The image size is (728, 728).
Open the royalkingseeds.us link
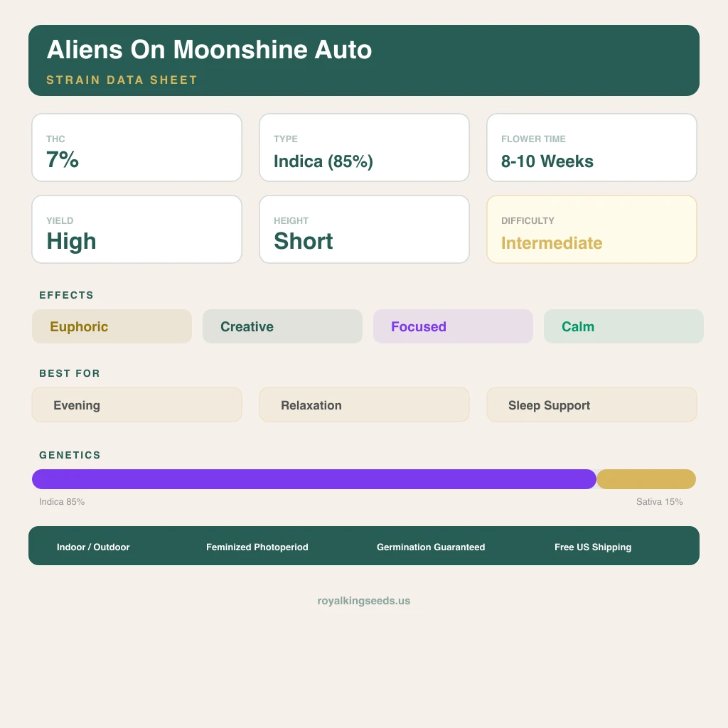pyautogui.click(x=364, y=601)
